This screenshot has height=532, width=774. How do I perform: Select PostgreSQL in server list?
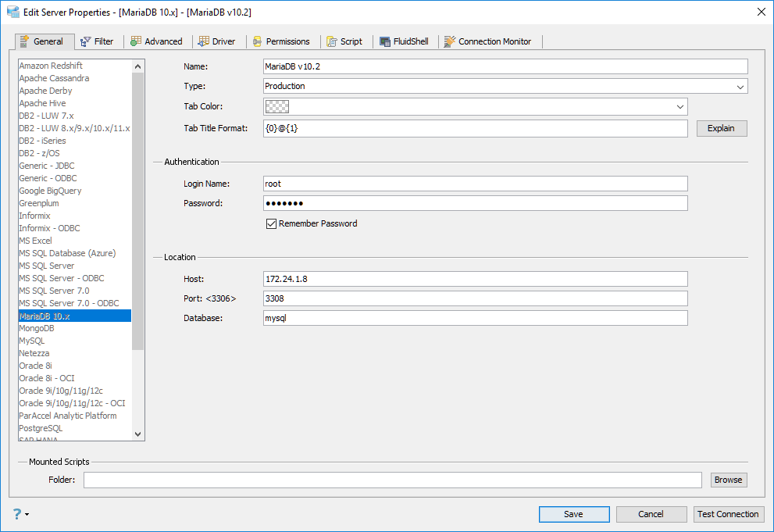click(x=75, y=428)
